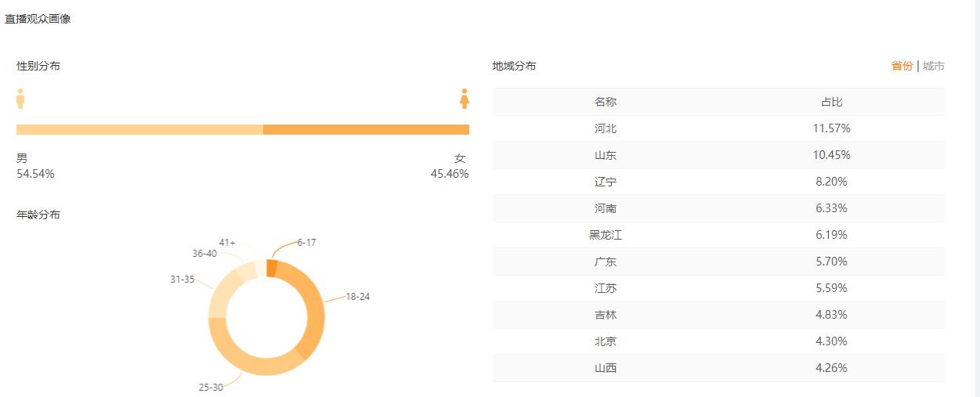The image size is (980, 397).
Task: Click the male gender icon
Action: pyautogui.click(x=20, y=99)
